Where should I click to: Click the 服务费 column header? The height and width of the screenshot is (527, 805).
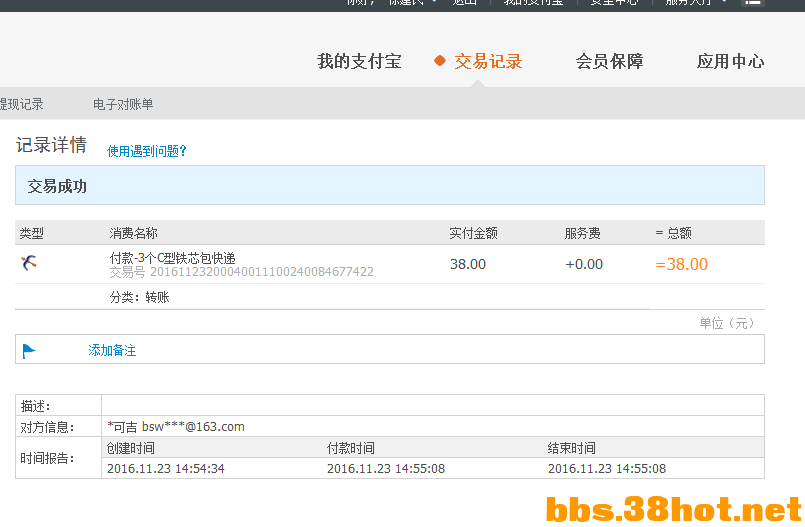(583, 233)
